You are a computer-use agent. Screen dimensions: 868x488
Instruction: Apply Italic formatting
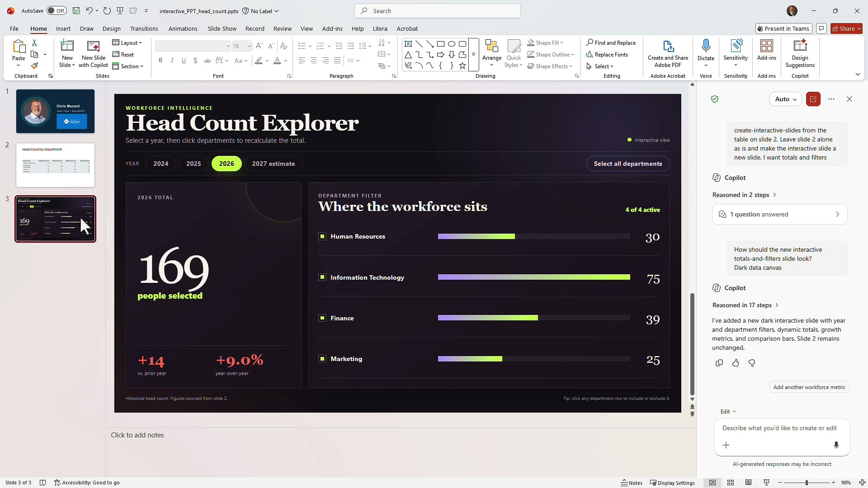pyautogui.click(x=172, y=61)
